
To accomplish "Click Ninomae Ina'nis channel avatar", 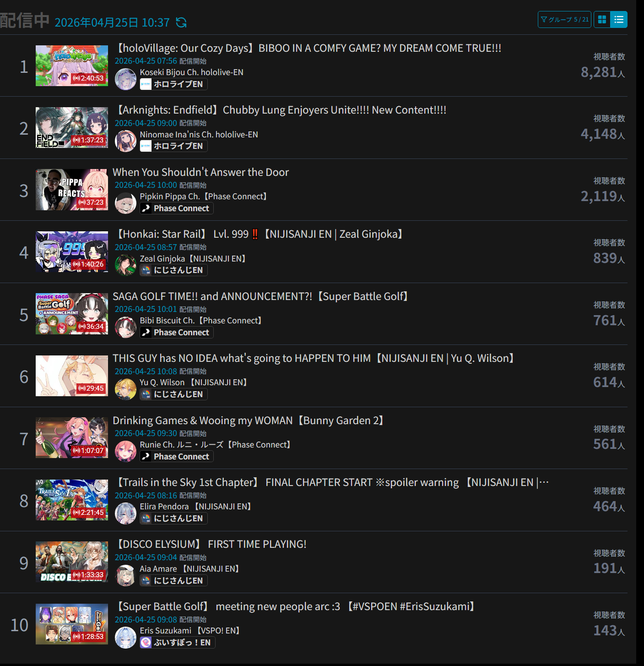I will (125, 141).
